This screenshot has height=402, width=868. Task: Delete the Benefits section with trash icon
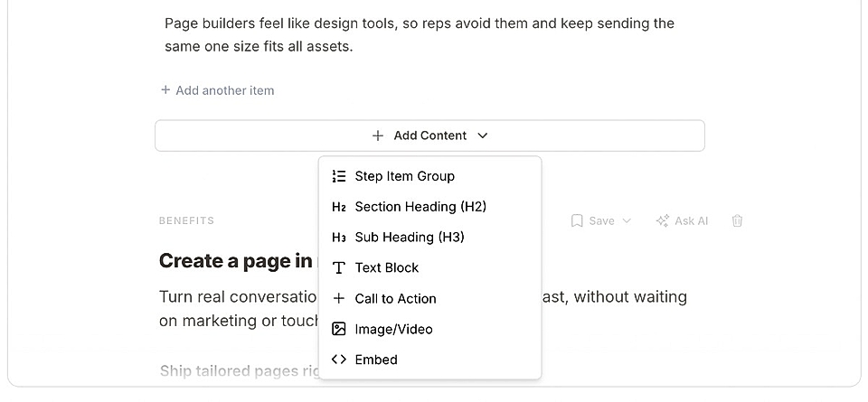(737, 220)
